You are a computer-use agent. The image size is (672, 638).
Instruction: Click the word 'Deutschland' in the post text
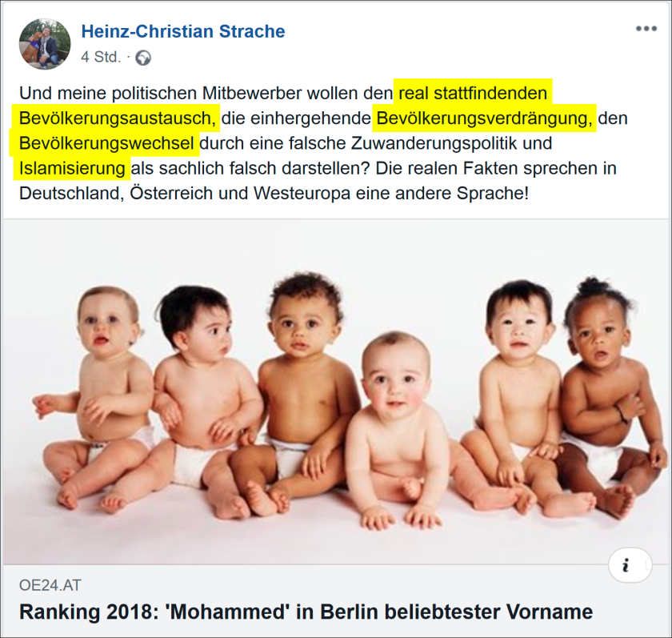pos(71,194)
